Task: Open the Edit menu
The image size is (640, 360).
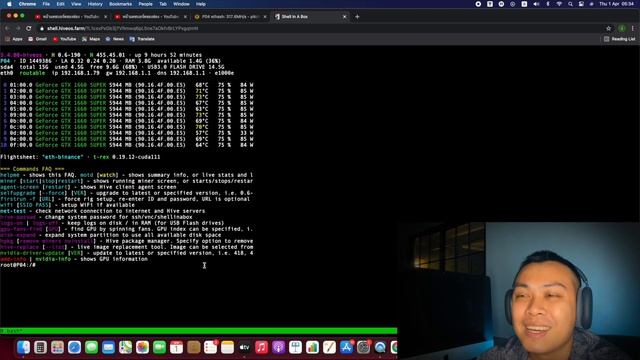Action: 60,4
